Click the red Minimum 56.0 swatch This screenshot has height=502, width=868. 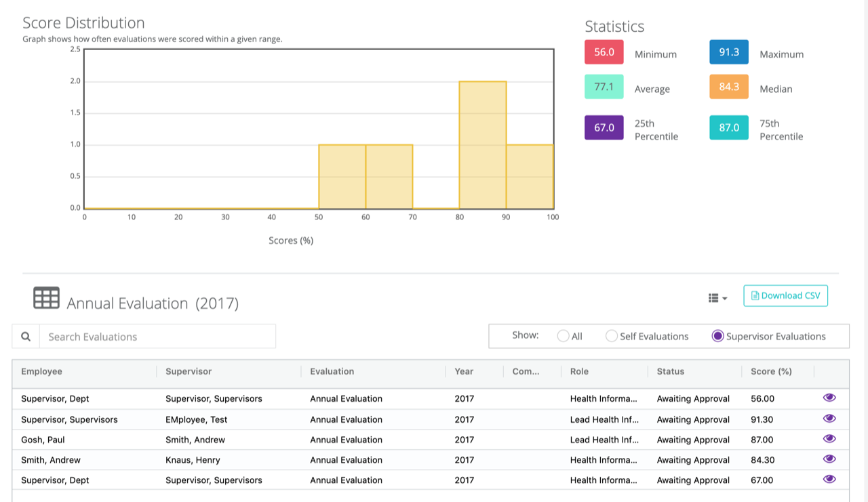[604, 52]
